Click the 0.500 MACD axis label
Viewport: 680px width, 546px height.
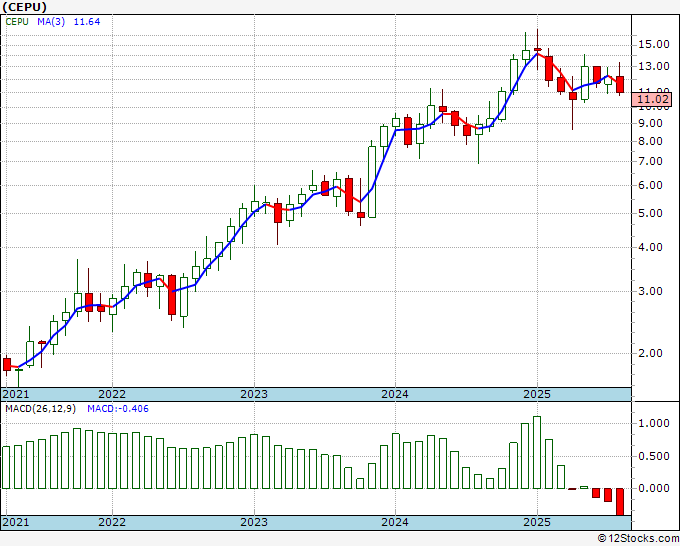click(654, 456)
